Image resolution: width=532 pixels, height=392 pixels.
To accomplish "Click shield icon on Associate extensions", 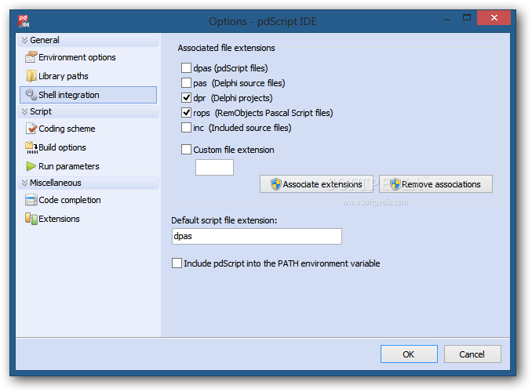I will click(x=276, y=184).
